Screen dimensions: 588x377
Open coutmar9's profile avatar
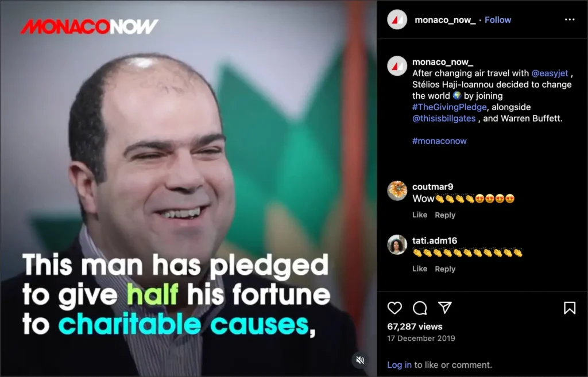click(397, 191)
